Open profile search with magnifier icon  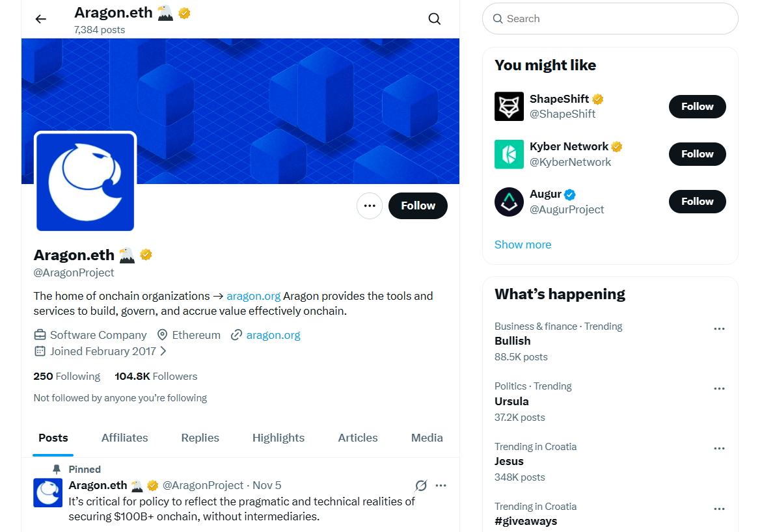(435, 19)
